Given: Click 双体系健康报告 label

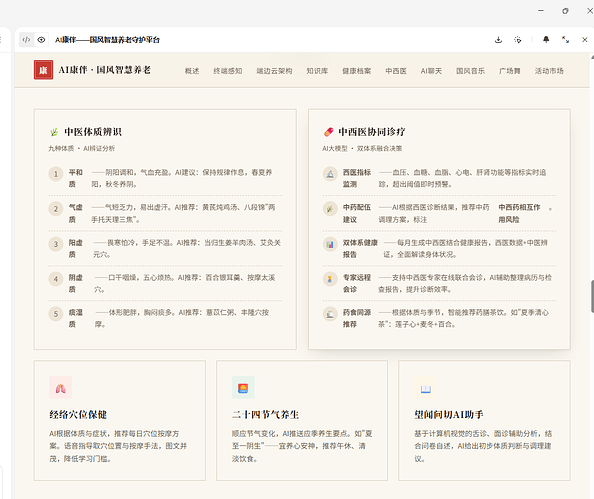Looking at the screenshot, I should point(360,248).
